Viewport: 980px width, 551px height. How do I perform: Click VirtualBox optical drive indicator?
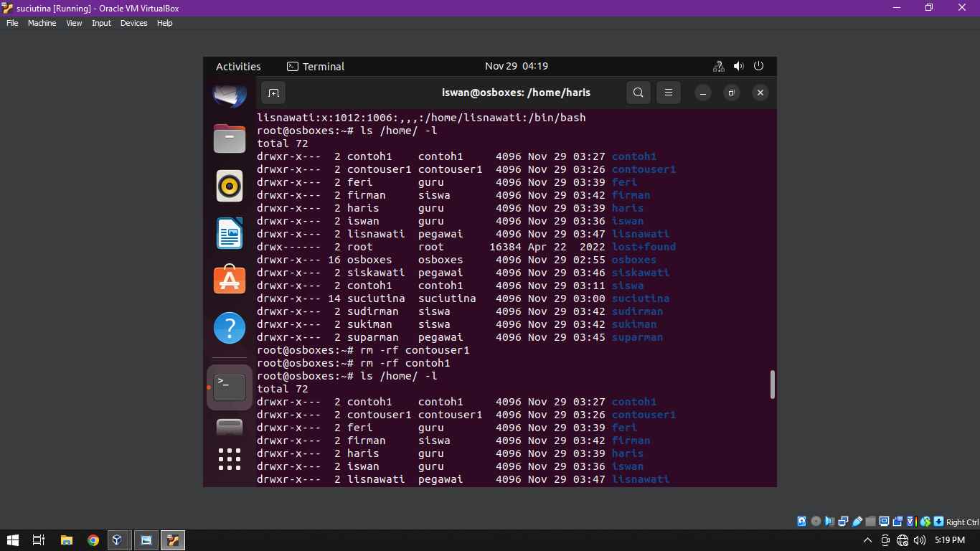(816, 522)
